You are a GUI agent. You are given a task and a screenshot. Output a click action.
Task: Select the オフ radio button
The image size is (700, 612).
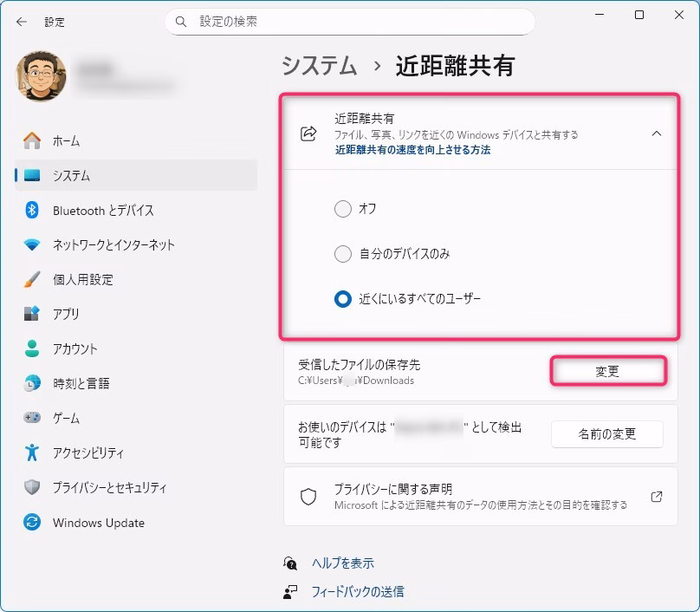tap(343, 209)
